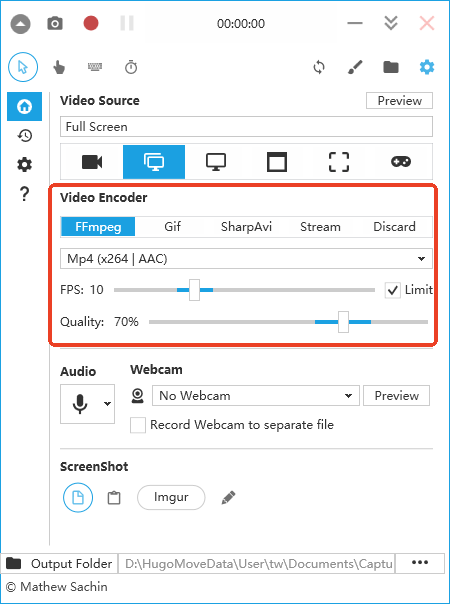Expand the No Webcam dropdown
450x604 pixels.
pos(256,396)
